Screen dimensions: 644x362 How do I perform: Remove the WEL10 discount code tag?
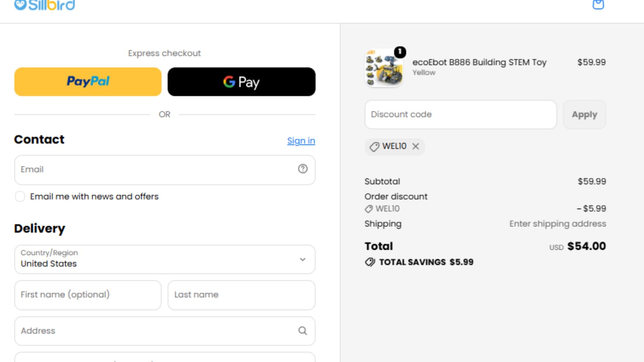point(416,146)
